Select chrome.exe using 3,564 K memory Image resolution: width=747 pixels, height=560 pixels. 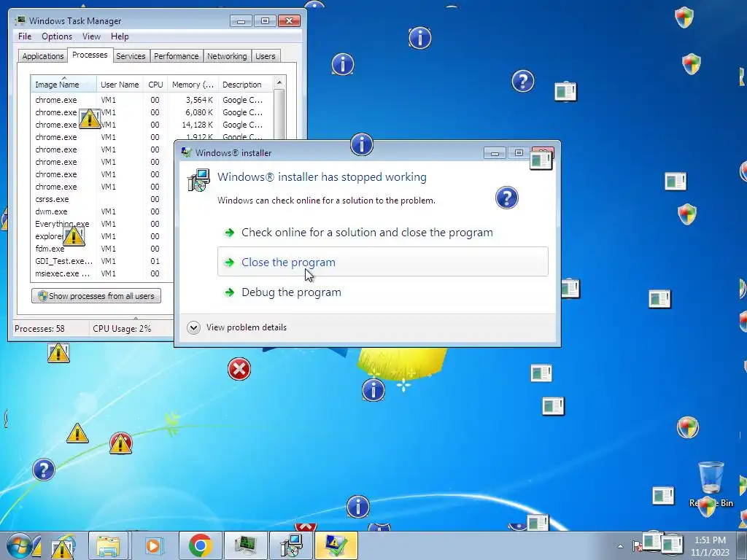coord(152,100)
